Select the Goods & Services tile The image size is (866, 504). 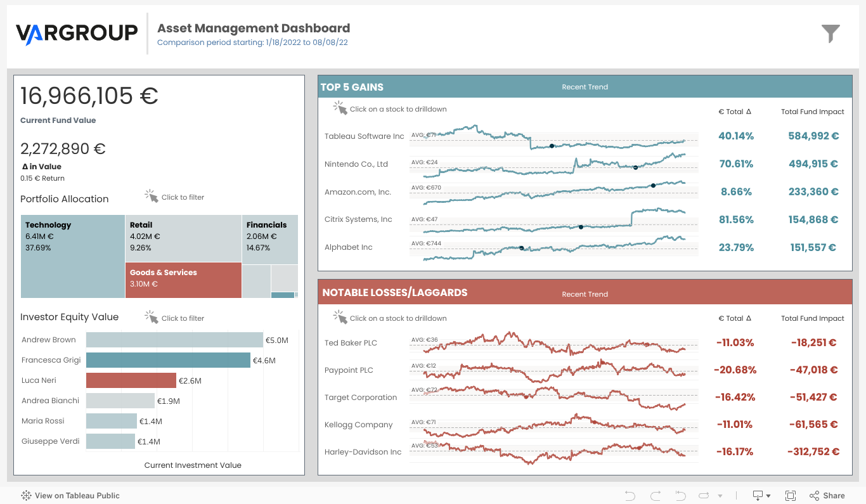(x=183, y=280)
